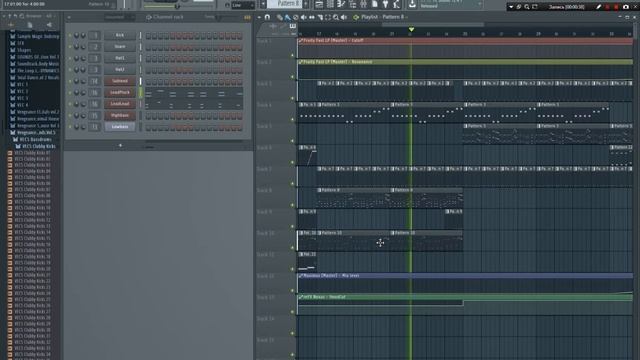
Task: Click the playlist horizontal scrollbar
Action: pos(433,24)
